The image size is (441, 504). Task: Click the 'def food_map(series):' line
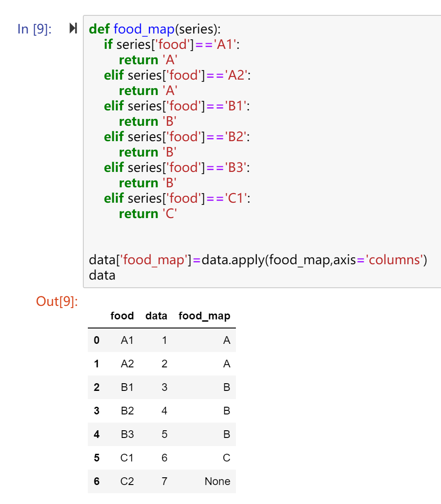155,29
